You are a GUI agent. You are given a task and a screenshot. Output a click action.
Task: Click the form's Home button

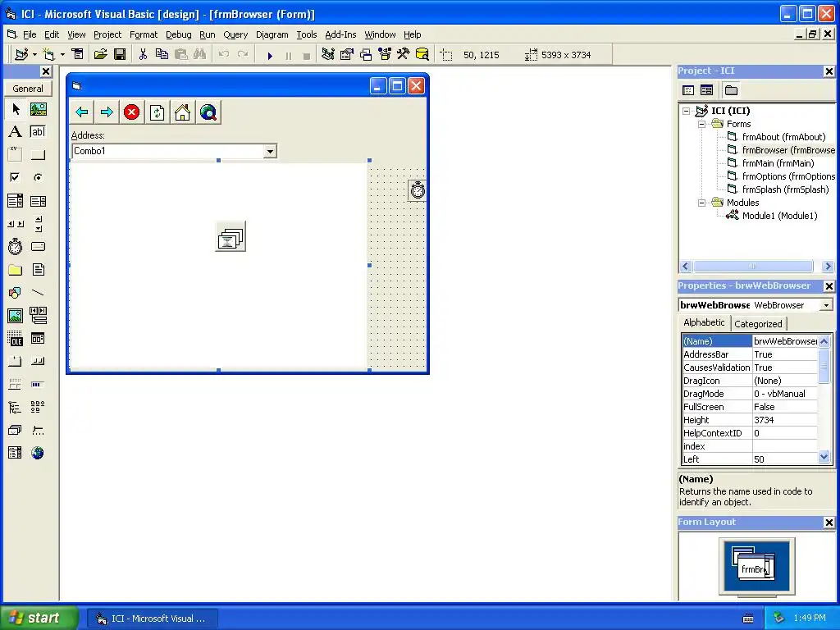[182, 112]
